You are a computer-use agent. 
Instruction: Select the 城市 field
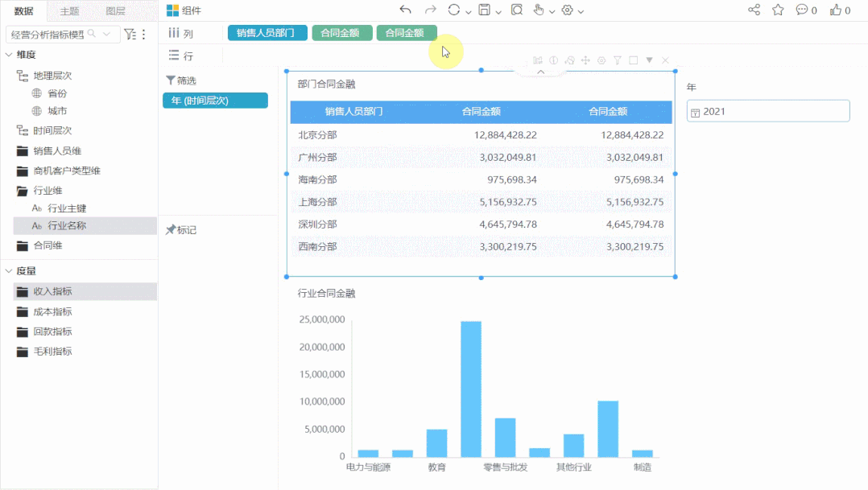[57, 111]
